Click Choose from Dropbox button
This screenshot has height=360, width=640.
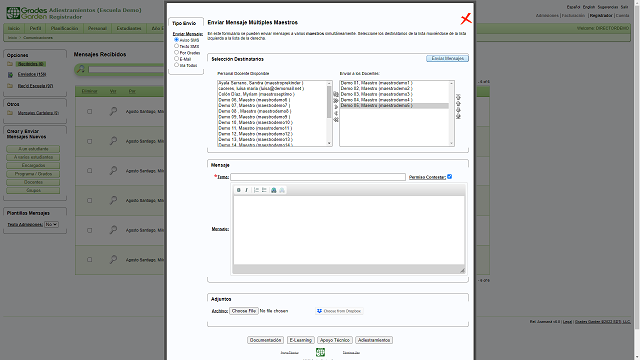click(x=339, y=311)
